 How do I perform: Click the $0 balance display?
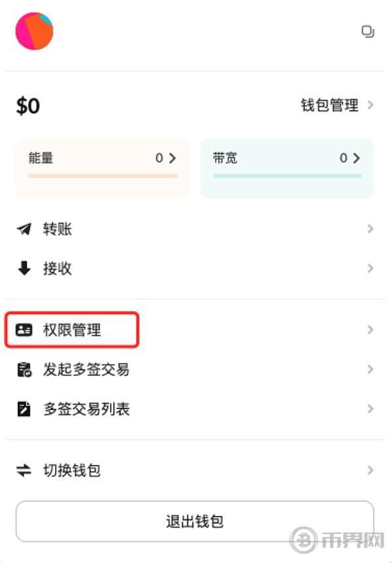click(27, 105)
